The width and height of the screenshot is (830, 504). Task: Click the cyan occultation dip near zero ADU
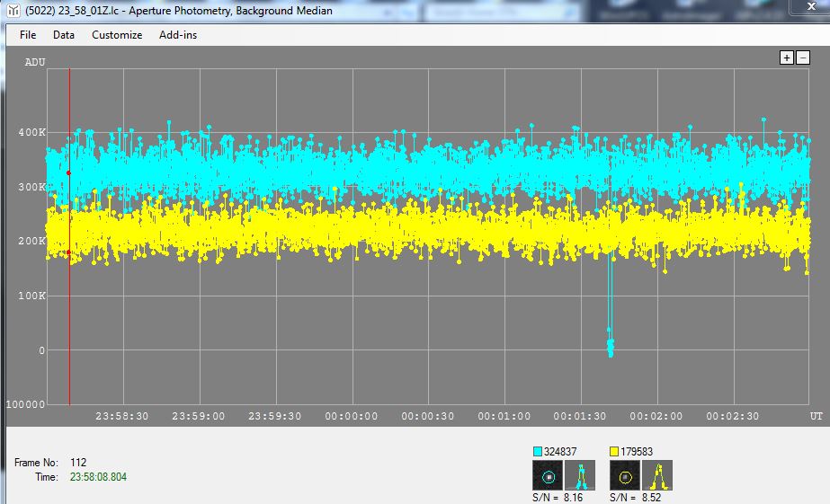click(x=611, y=345)
